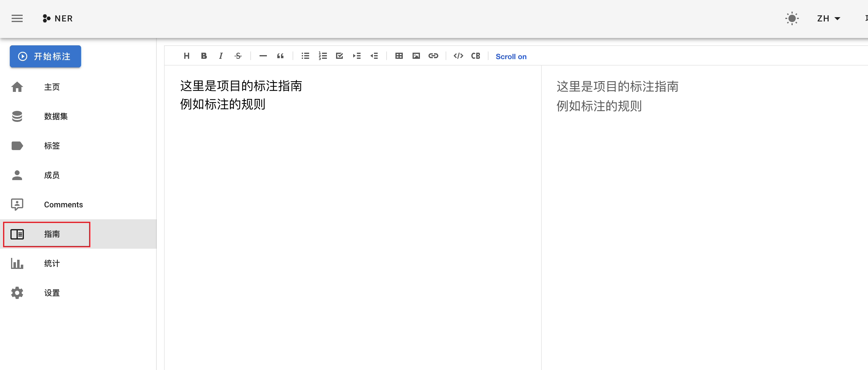868x370 pixels.
Task: Toggle the Scroll on sync option
Action: (511, 57)
